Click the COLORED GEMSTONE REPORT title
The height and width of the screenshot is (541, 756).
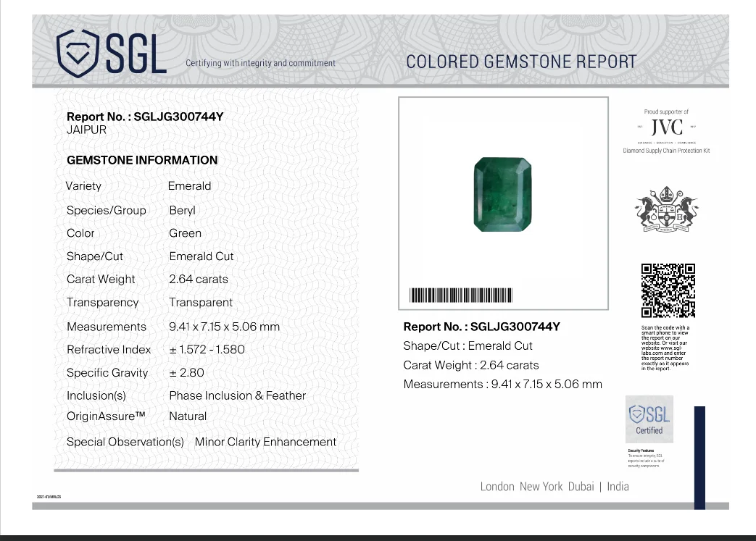click(521, 62)
